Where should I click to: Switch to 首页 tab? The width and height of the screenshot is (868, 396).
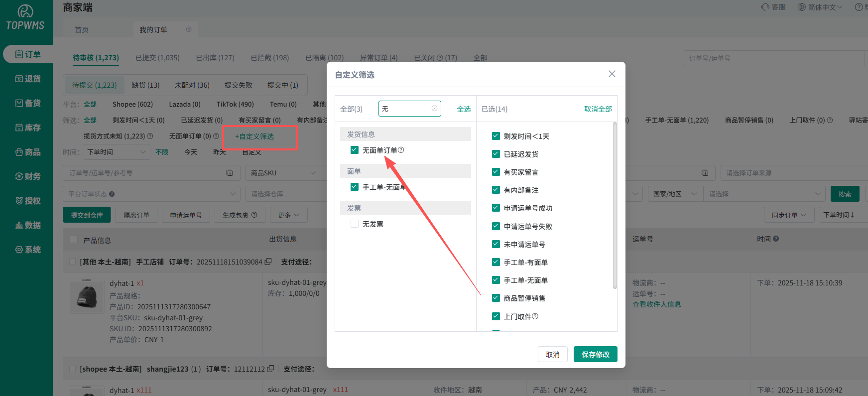(82, 30)
